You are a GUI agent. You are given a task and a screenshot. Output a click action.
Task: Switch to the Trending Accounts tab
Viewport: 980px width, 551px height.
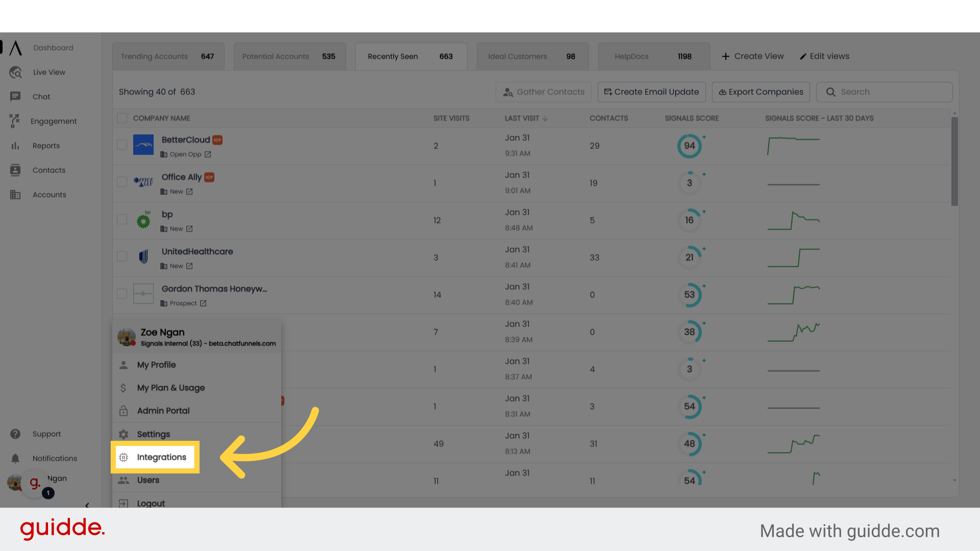tap(168, 56)
